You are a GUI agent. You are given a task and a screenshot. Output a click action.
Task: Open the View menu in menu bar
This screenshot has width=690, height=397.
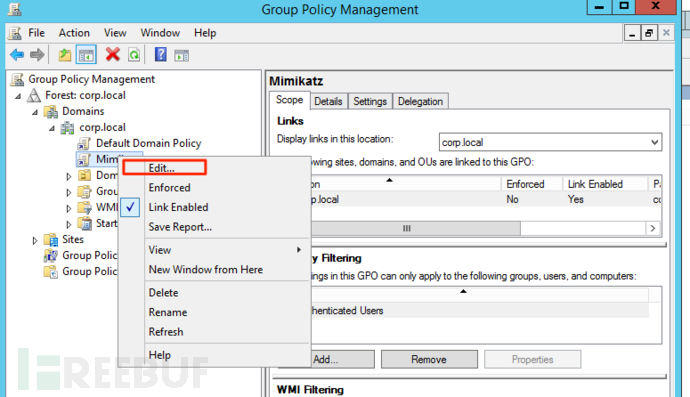click(115, 33)
